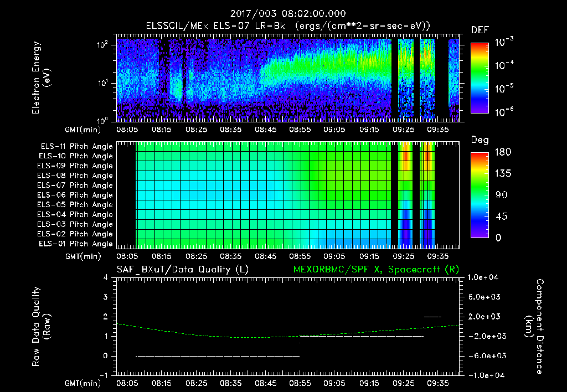
Task: Click GMT(min) label under the spectrogram
Action: [83, 130]
